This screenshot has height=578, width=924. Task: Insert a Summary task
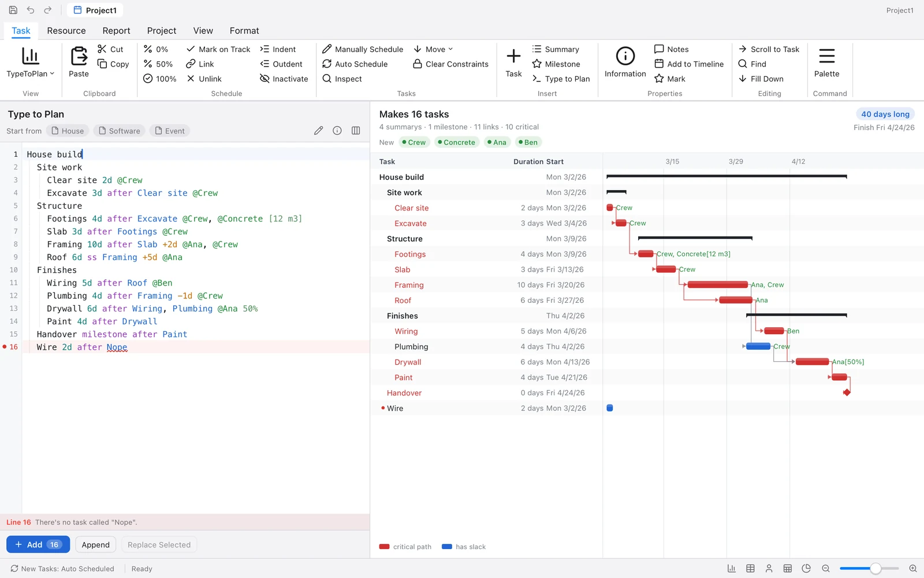coord(556,49)
